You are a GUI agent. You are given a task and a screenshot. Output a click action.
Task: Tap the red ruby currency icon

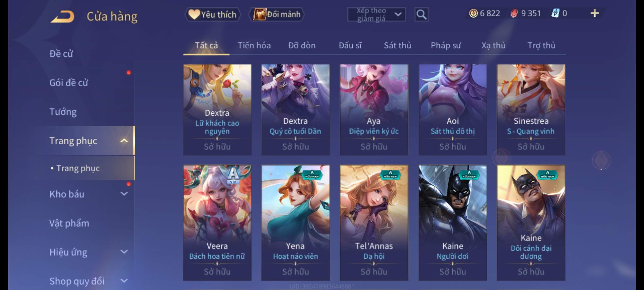pos(514,13)
